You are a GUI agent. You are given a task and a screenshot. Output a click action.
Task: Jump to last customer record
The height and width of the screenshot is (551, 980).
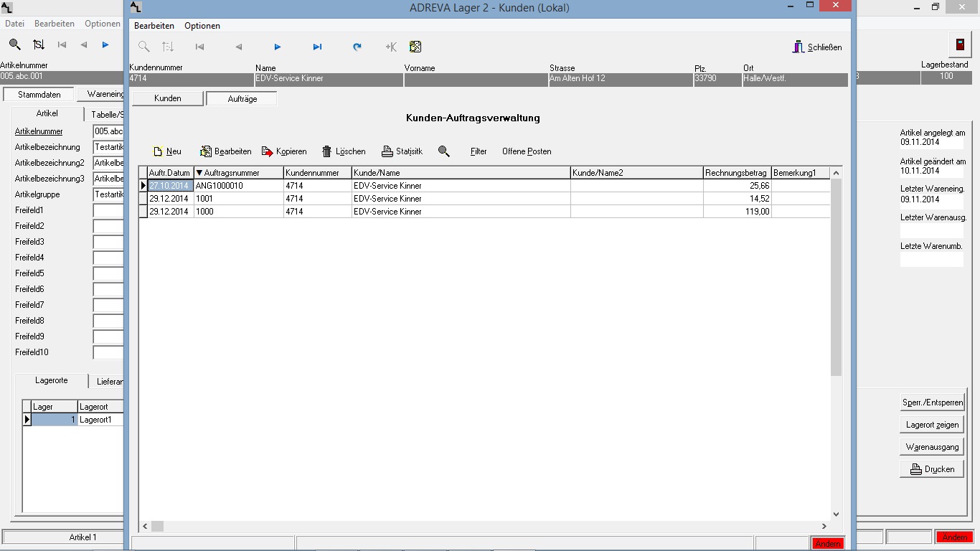point(317,47)
